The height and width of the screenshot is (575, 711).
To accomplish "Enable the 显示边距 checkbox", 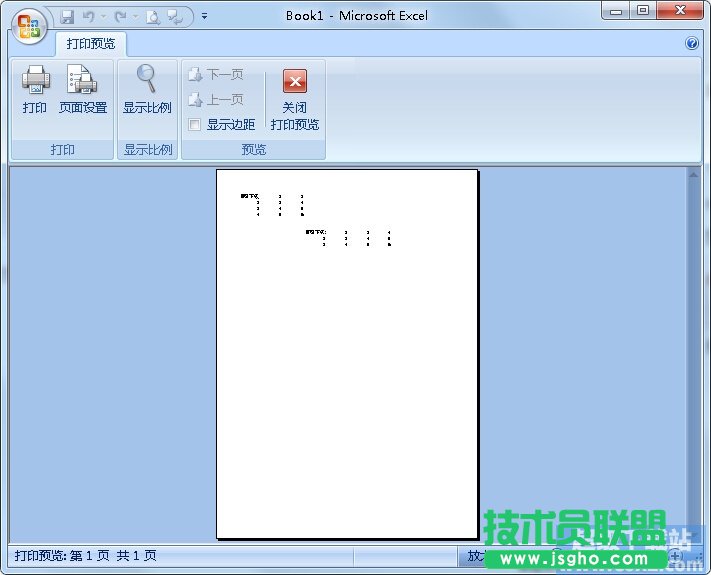I will click(195, 125).
